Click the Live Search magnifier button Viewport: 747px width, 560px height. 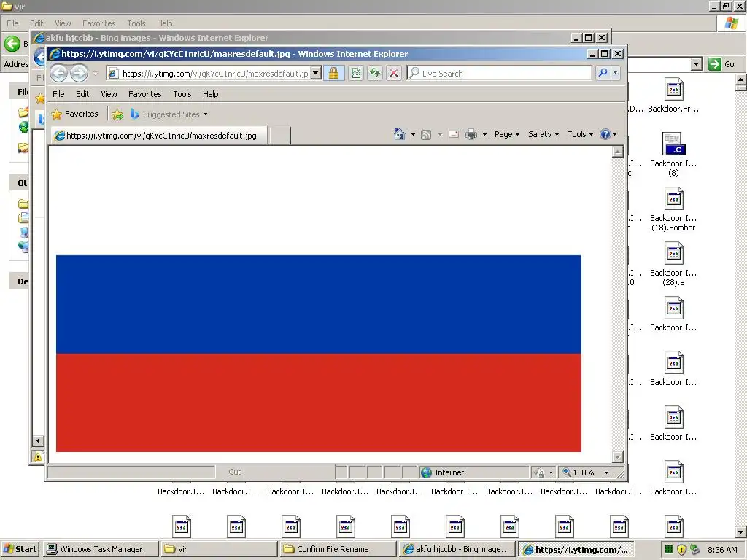pos(603,73)
